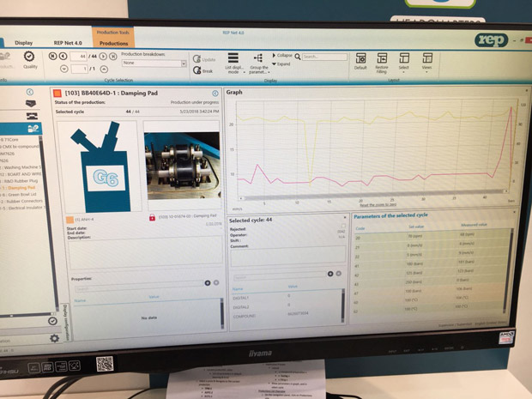
Task: Apply the Default layout
Action: 360,62
